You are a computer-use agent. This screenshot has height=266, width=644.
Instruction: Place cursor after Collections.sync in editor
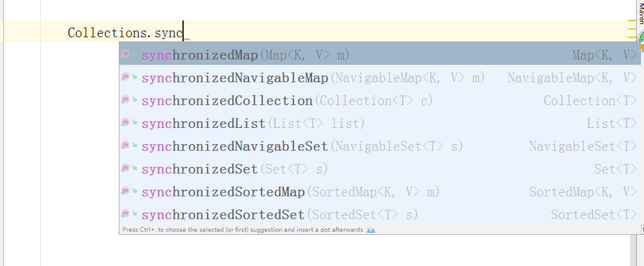point(183,32)
